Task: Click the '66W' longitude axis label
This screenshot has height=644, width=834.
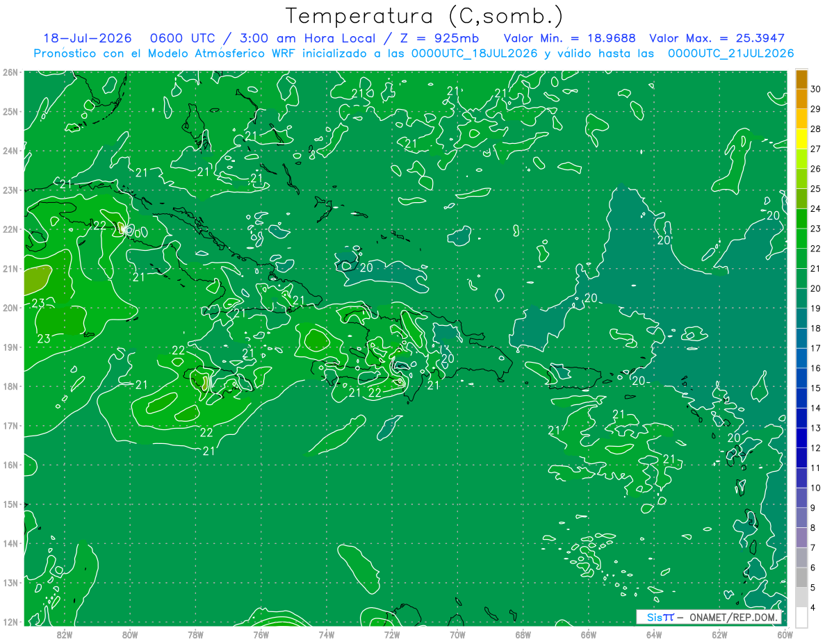Action: 589,634
